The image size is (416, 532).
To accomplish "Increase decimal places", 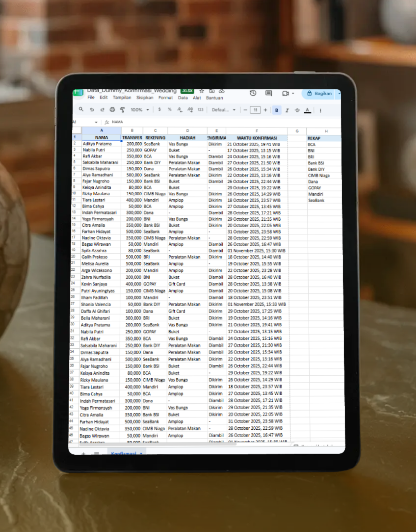I will pos(190,110).
